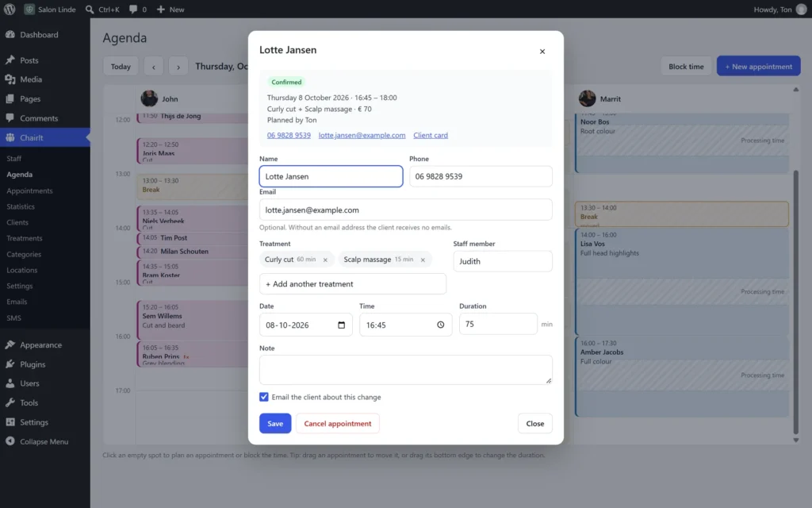The height and width of the screenshot is (508, 812).
Task: Open the comments bubble icon in admin bar
Action: click(x=133, y=10)
